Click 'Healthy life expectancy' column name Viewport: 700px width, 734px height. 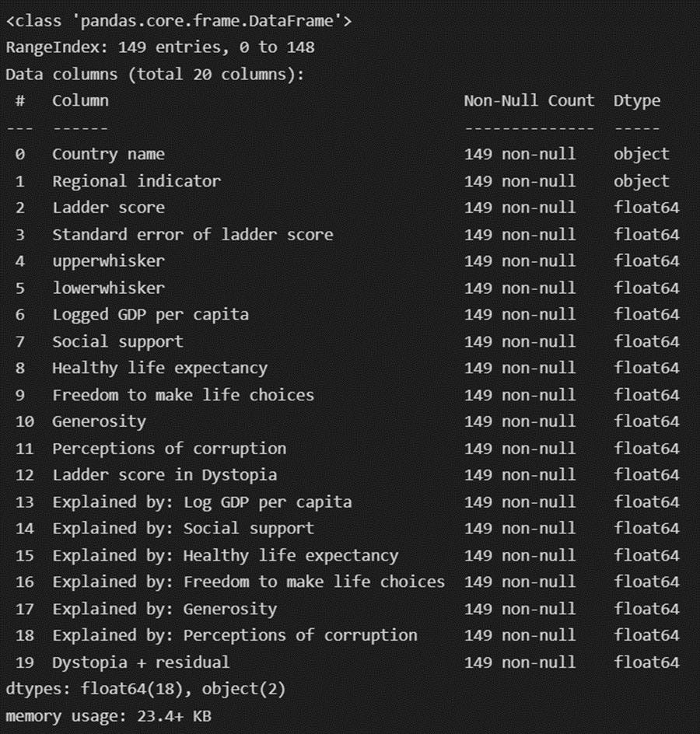pyautogui.click(x=159, y=369)
